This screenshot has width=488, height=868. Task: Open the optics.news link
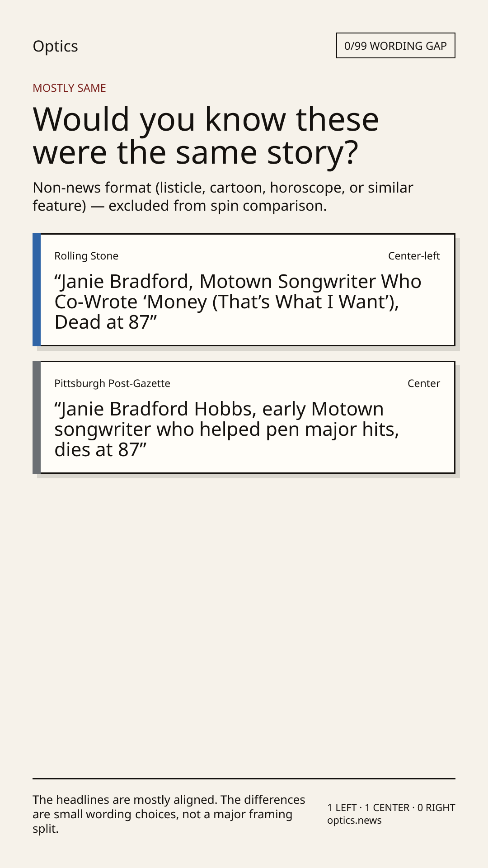(354, 821)
